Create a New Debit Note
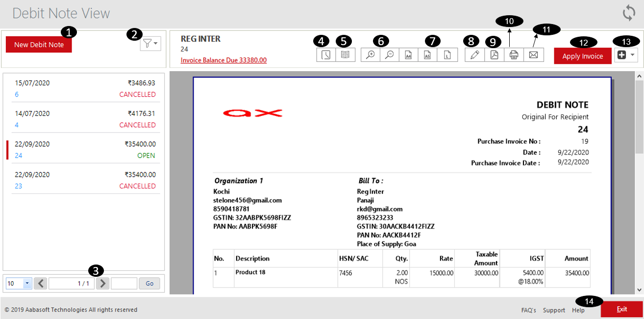 point(39,44)
